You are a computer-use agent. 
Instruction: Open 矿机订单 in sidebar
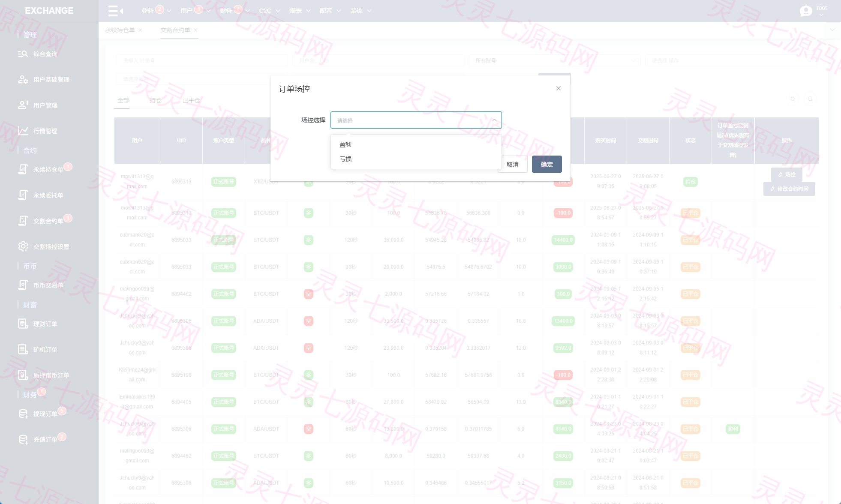[x=45, y=350]
